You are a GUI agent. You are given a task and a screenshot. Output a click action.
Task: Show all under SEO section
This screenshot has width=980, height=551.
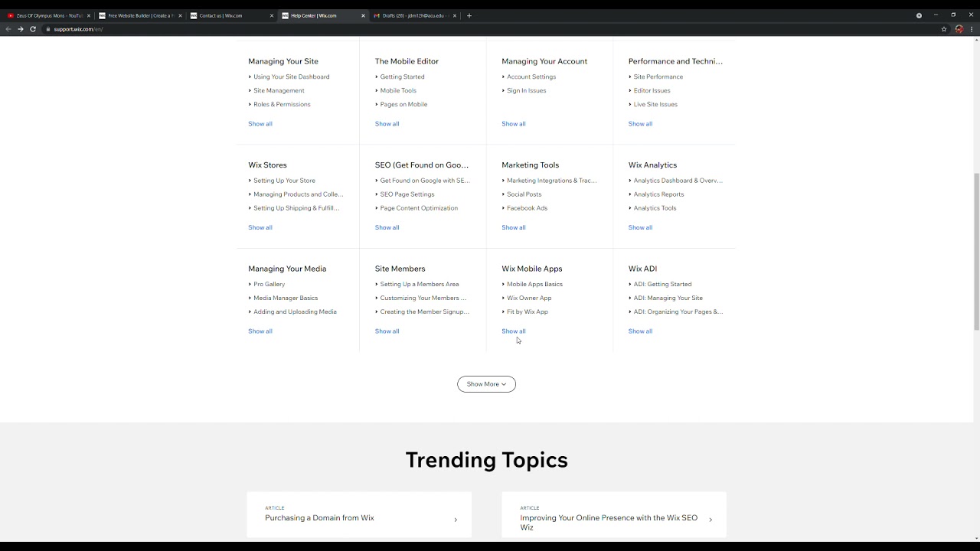[387, 227]
